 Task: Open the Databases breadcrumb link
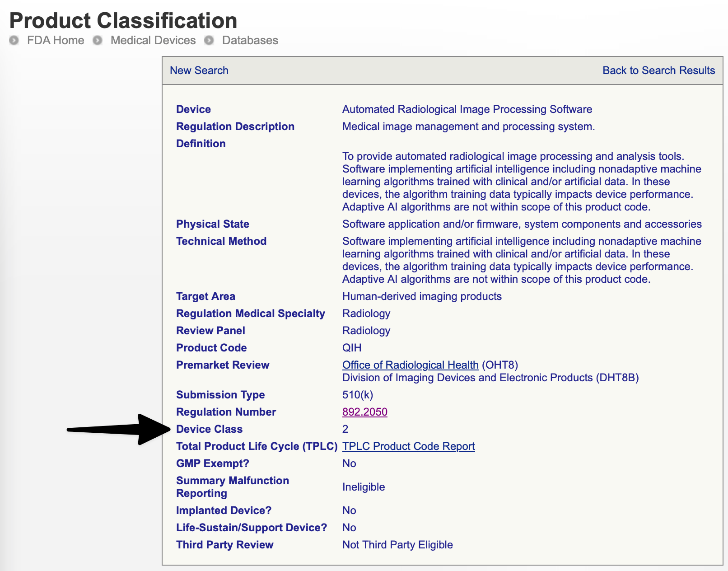pyautogui.click(x=250, y=41)
